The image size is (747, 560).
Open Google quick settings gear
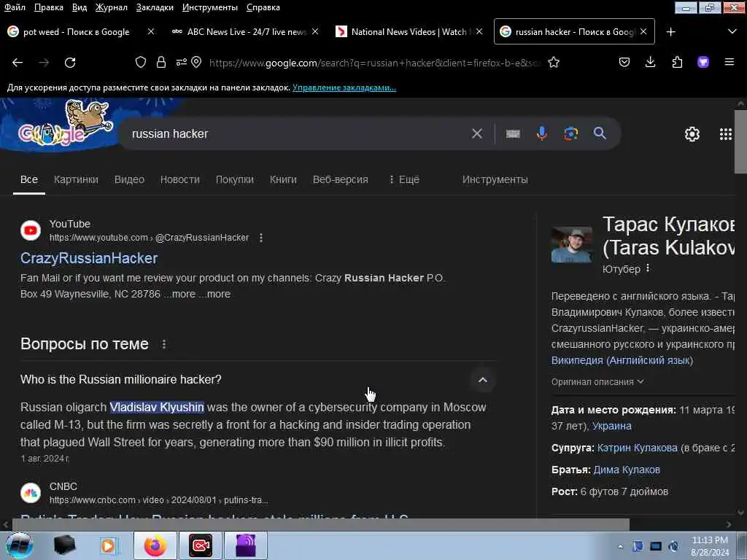click(x=692, y=134)
